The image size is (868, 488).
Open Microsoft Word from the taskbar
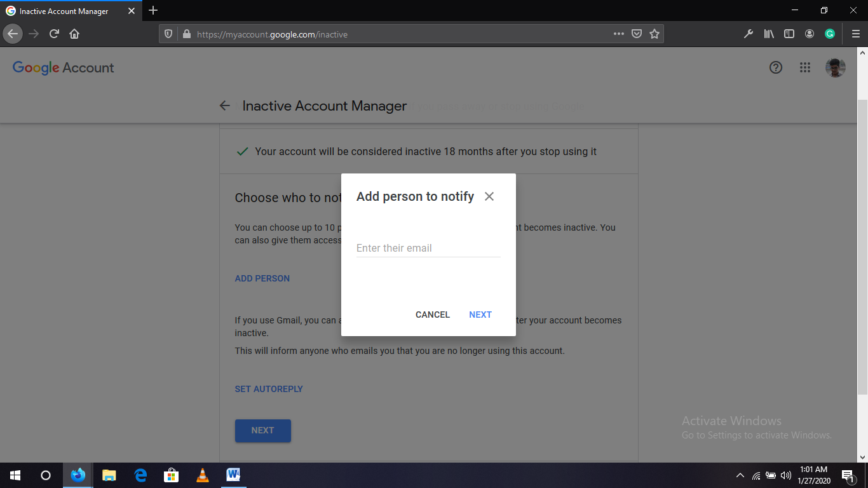pos(233,475)
